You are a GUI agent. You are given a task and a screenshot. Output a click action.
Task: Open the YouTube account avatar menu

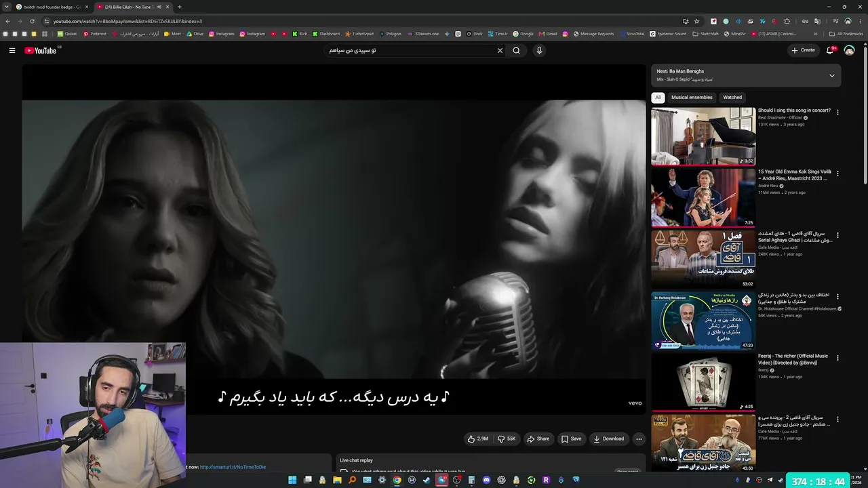point(849,50)
